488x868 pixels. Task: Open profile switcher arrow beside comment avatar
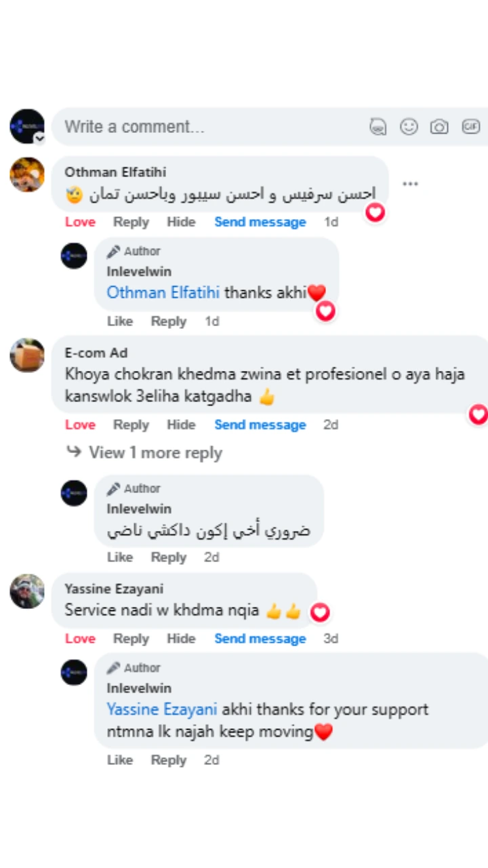(x=39, y=138)
